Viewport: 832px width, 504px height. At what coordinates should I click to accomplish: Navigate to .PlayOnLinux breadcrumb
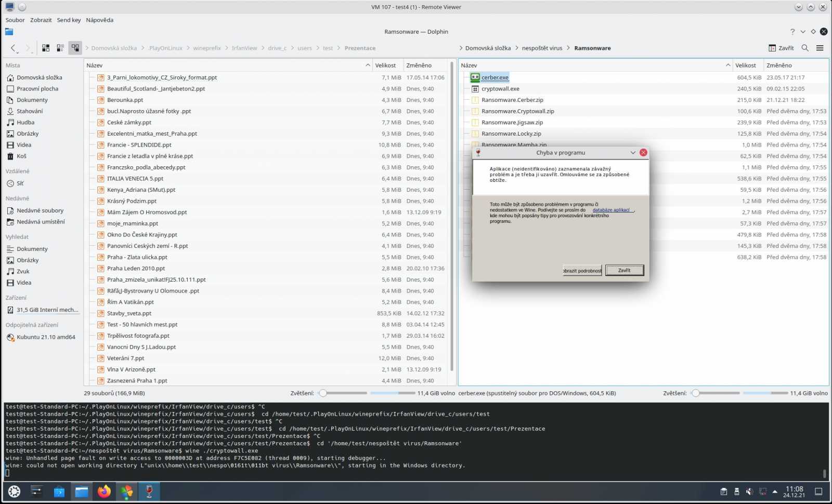(x=165, y=48)
